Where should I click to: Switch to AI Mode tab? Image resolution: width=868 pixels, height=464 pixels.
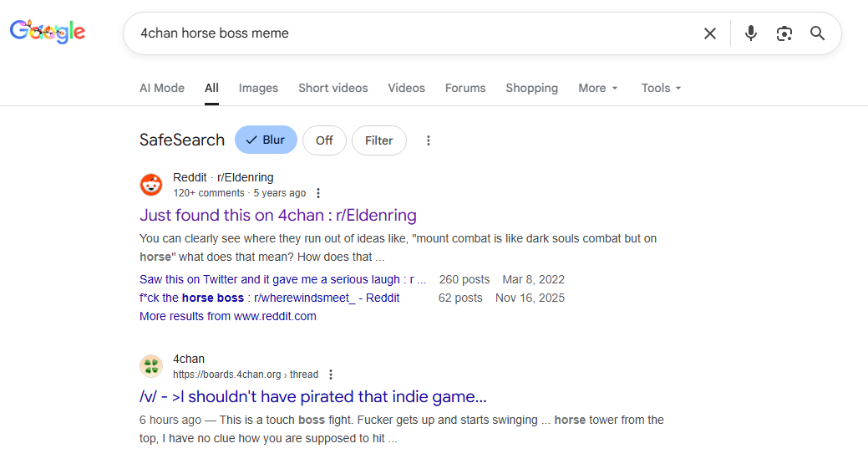point(161,88)
